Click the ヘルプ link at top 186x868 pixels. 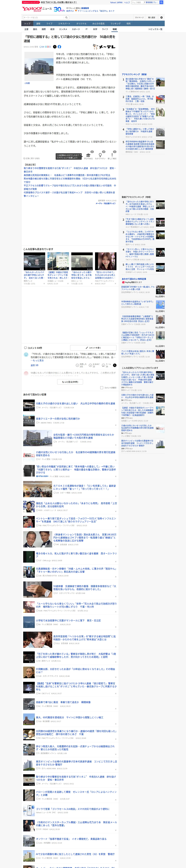(x=127, y=2)
